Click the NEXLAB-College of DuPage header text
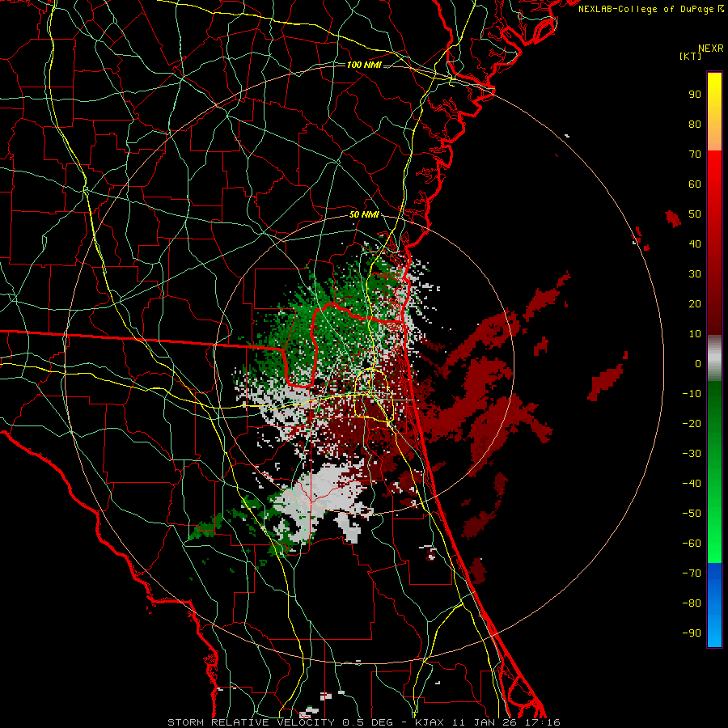The width and height of the screenshot is (728, 728). 646,9
